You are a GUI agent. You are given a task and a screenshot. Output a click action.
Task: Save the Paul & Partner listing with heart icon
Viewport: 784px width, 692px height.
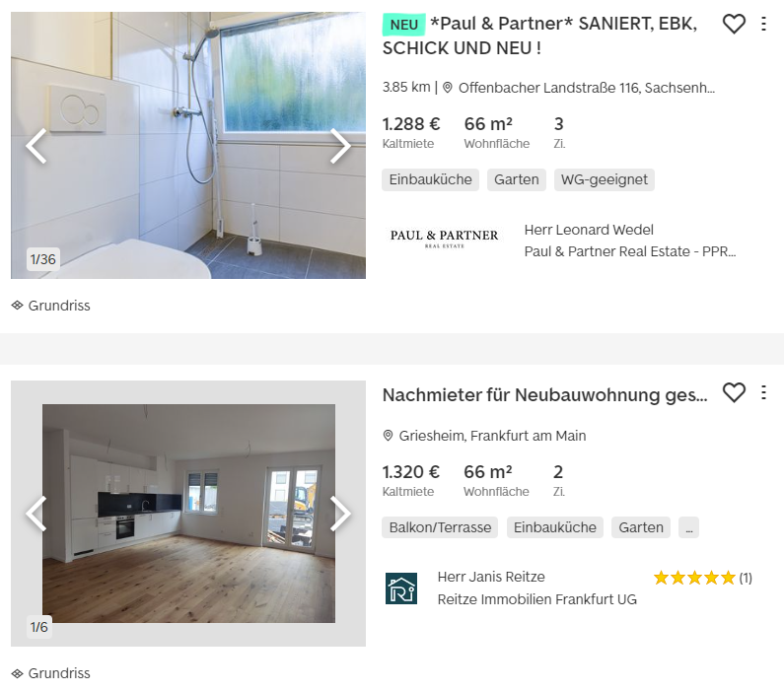point(734,24)
